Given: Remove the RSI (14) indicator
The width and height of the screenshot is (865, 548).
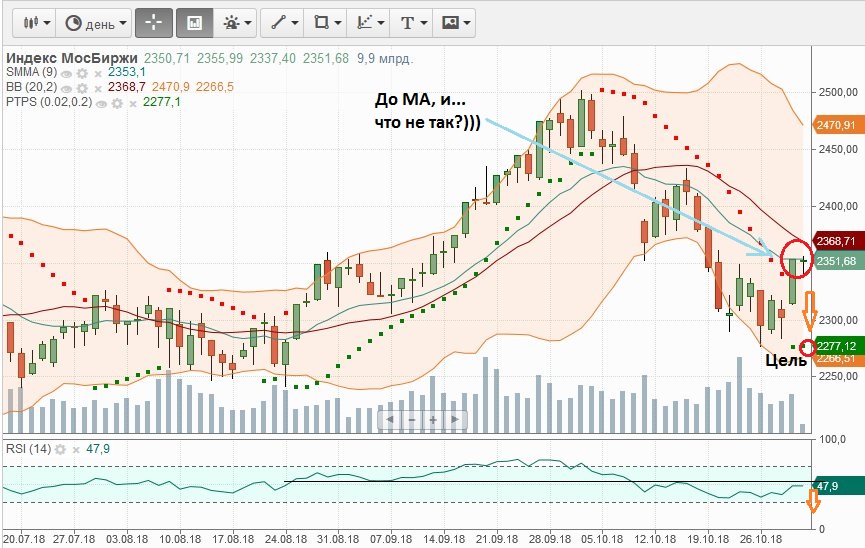Looking at the screenshot, I should click(76, 450).
